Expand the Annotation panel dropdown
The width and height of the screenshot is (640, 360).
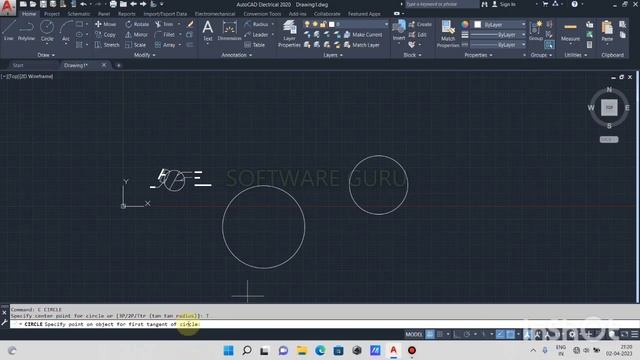237,55
